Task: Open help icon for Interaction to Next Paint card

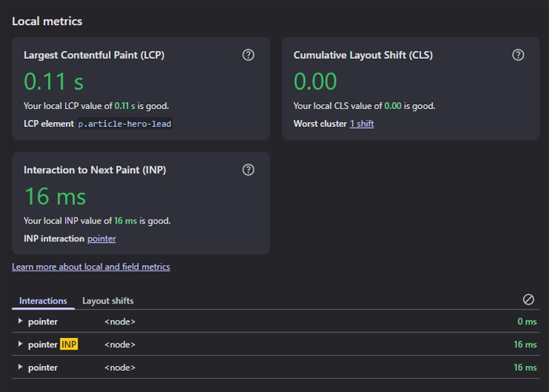Action: (x=249, y=170)
